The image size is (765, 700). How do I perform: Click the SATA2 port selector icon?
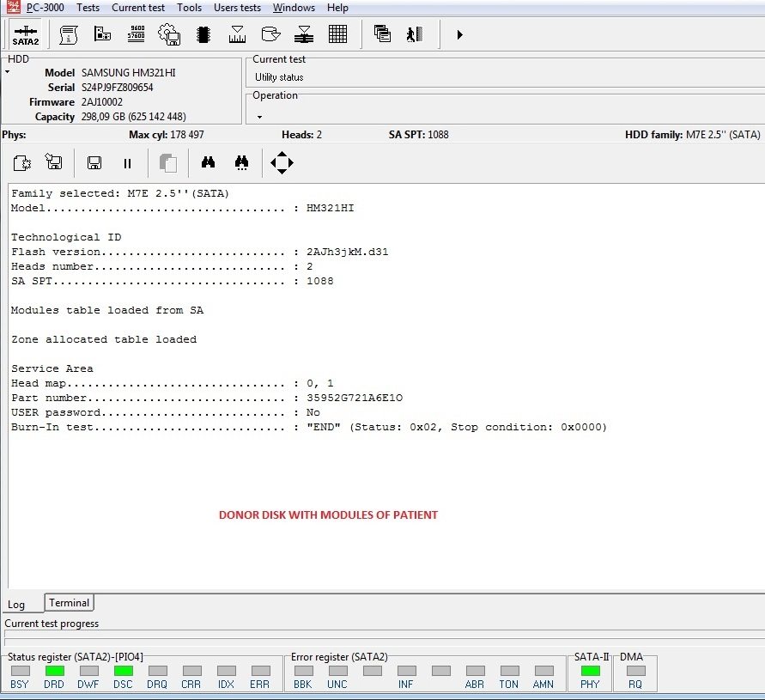click(x=26, y=34)
